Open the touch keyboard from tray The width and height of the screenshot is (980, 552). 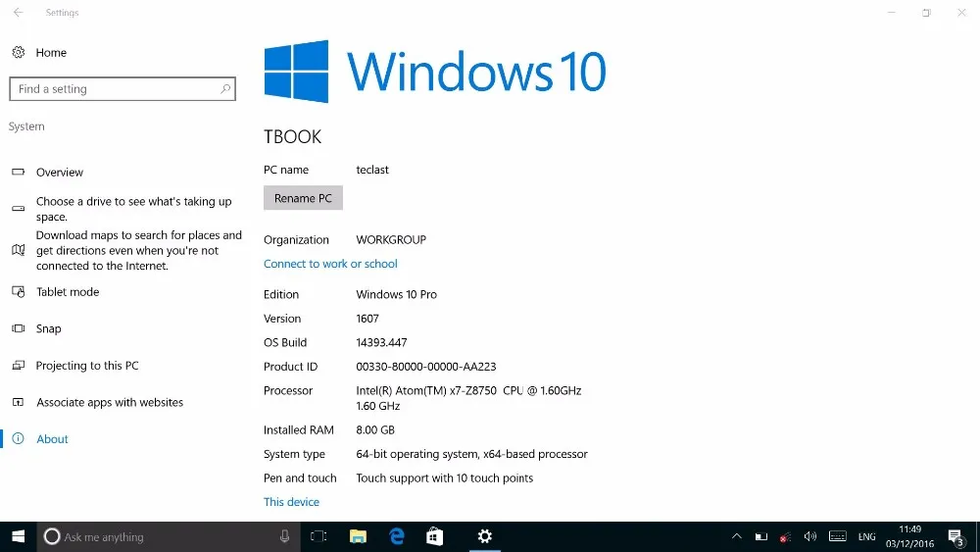pos(838,536)
